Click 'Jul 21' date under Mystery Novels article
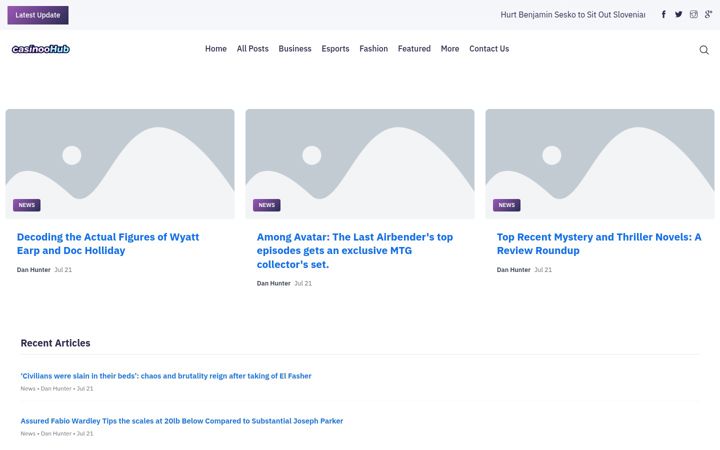 543,270
